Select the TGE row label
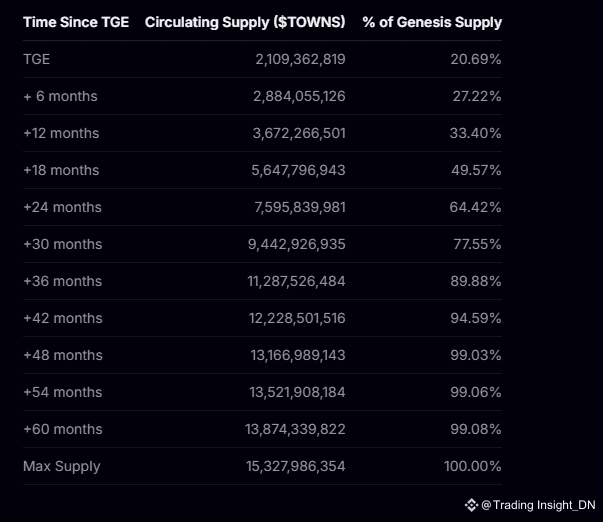 (37, 59)
